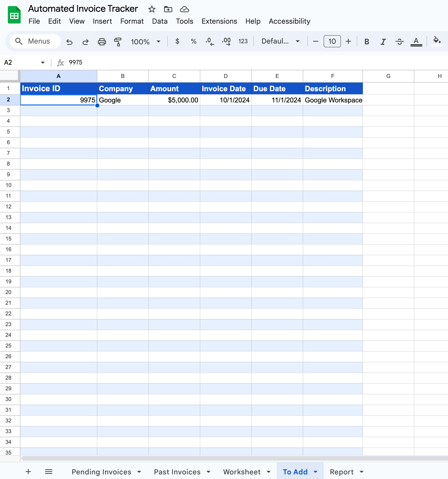
Task: Open the Name box dropdown arrow
Action: (43, 62)
